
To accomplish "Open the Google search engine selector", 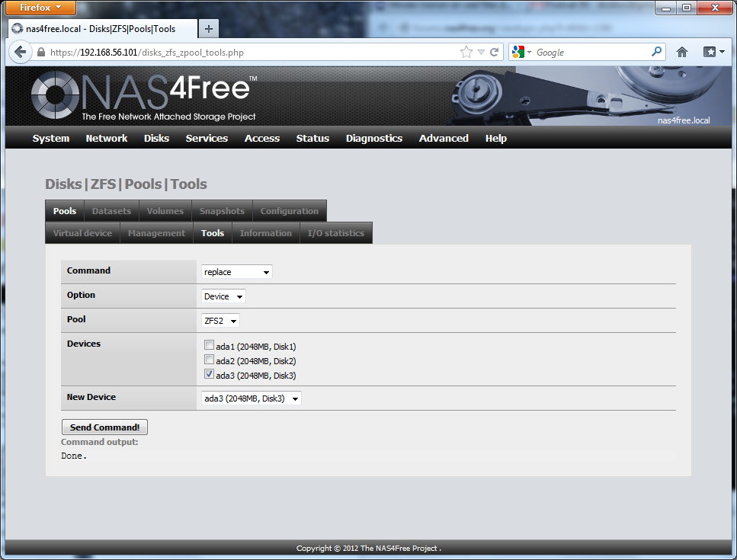I will 522,52.
